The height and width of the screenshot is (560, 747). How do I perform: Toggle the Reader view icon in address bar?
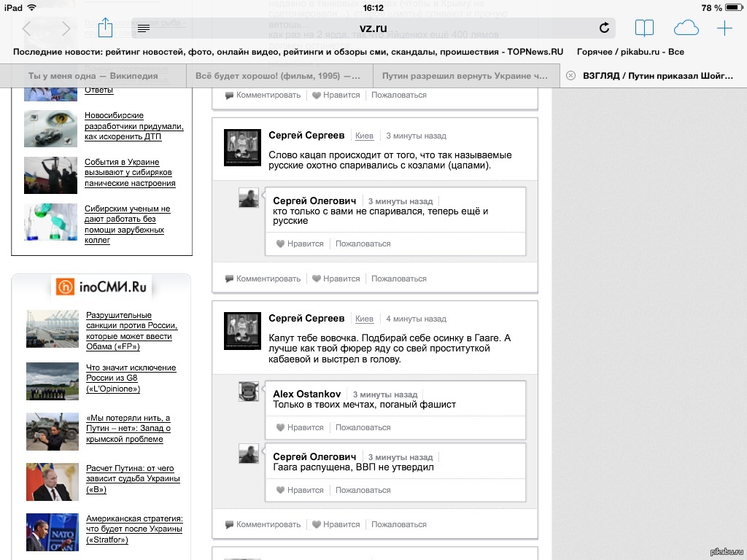pyautogui.click(x=144, y=28)
